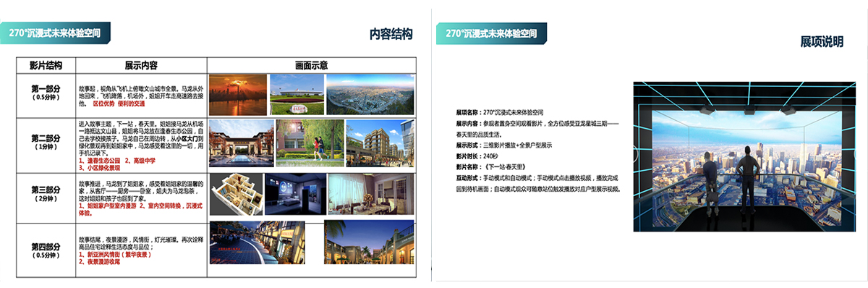Select the 展项说明 slide heading
The width and height of the screenshot is (868, 288).
(822, 42)
